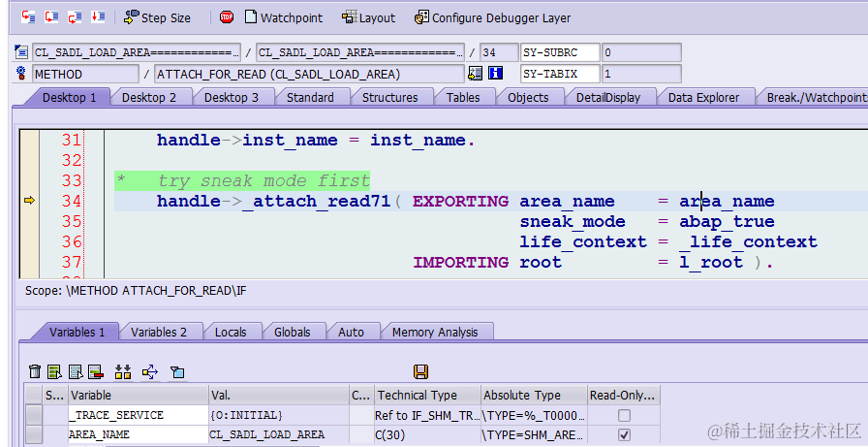Click the trash can delete icon
Viewport: 868px width, 447px height.
(x=34, y=371)
